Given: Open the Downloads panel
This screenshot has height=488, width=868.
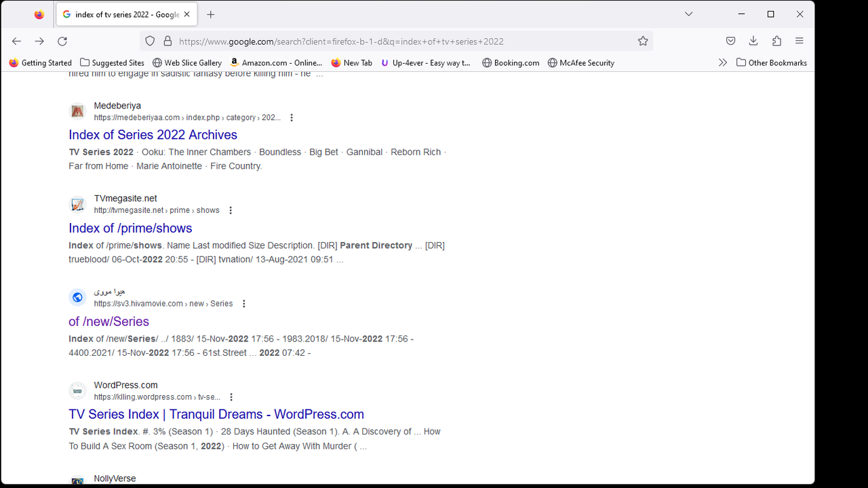Looking at the screenshot, I should 753,41.
